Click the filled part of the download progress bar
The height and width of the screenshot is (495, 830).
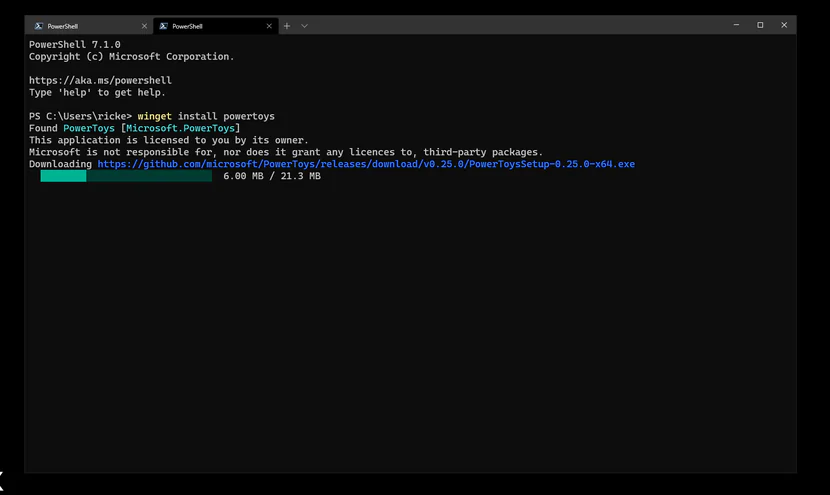pos(63,176)
